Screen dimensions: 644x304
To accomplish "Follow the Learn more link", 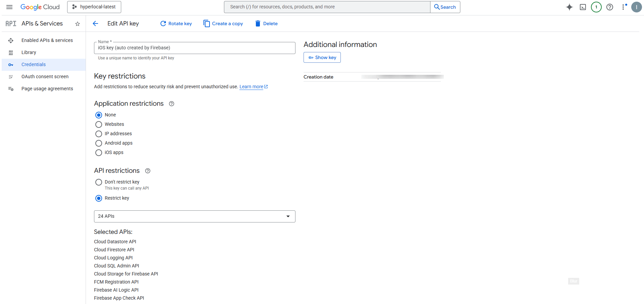I will (254, 87).
